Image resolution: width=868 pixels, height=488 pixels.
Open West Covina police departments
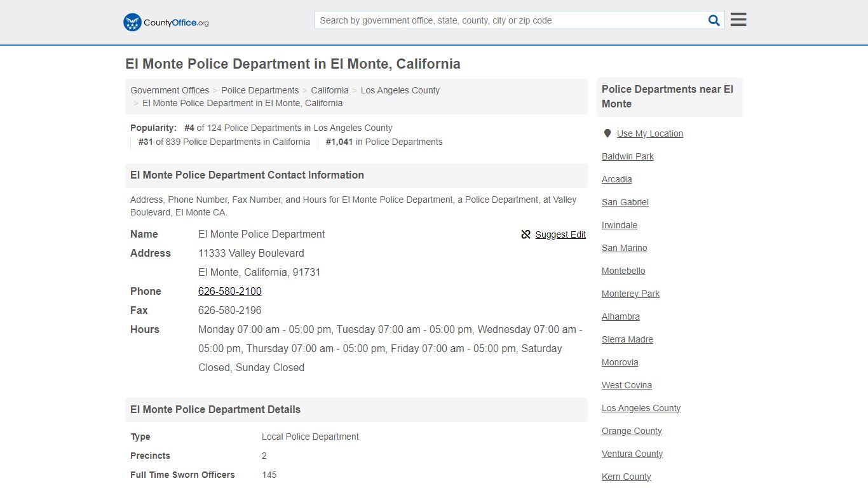[x=627, y=385]
